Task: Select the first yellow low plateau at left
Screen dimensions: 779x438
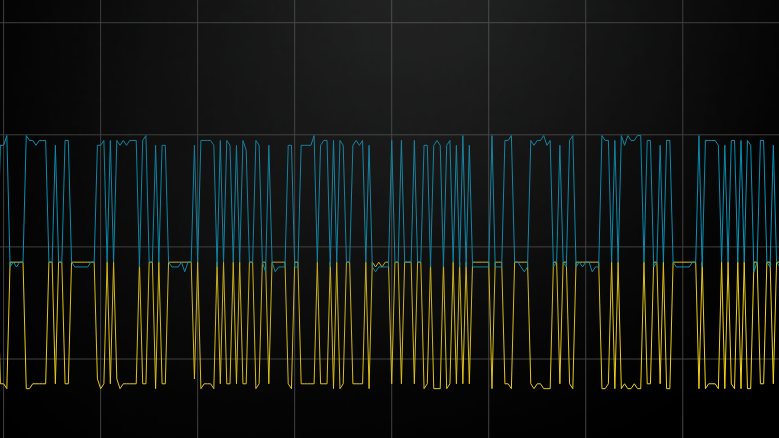Action: coord(36,384)
